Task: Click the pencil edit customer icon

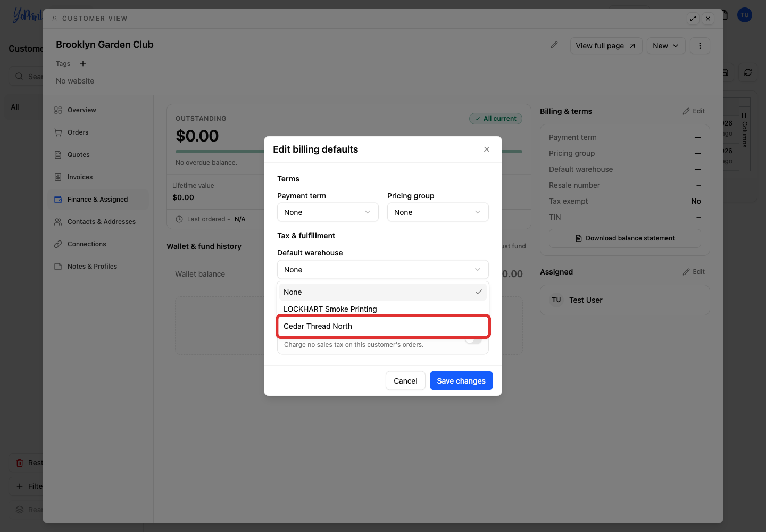Action: [554, 45]
